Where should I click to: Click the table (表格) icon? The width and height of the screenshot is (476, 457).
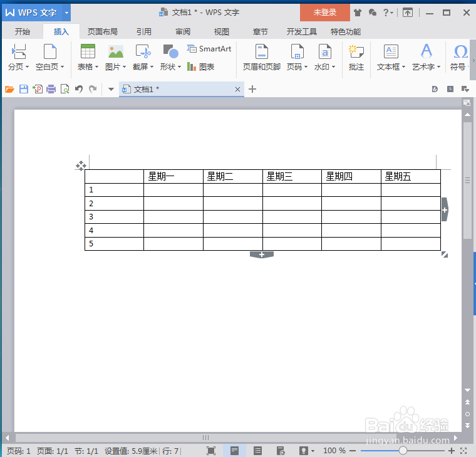click(x=88, y=51)
